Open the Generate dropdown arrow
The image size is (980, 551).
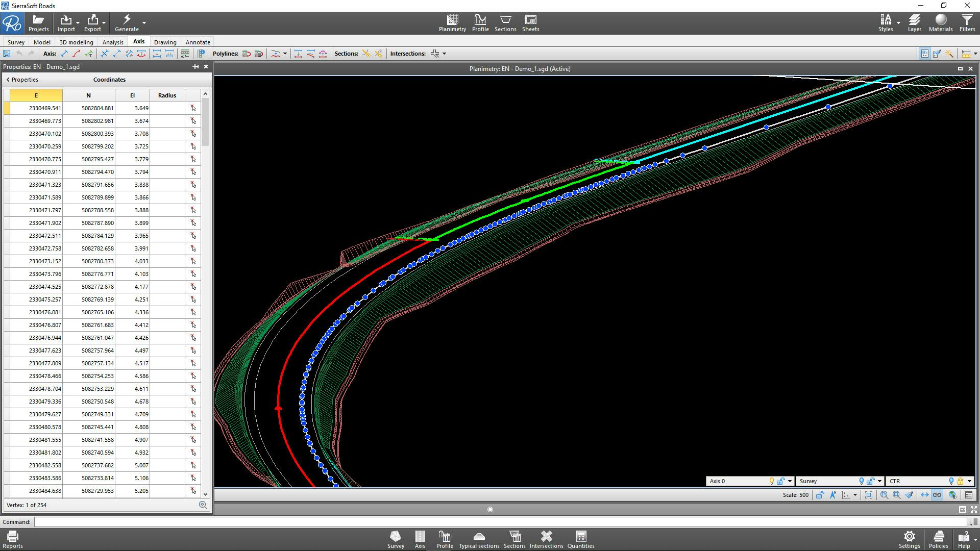(144, 23)
